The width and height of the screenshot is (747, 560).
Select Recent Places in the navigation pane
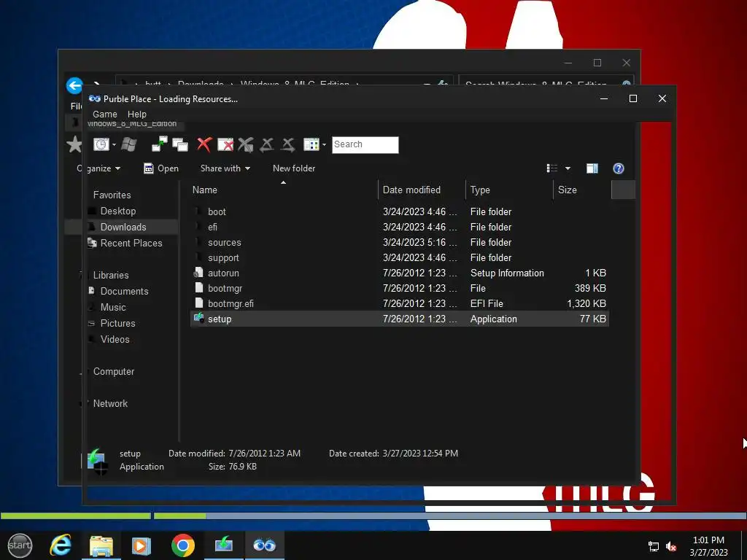(x=131, y=243)
